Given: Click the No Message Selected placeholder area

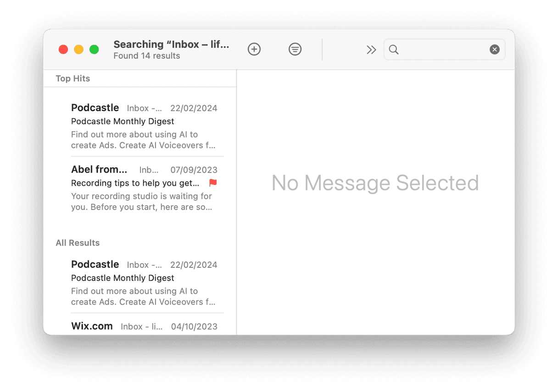Looking at the screenshot, I should click(x=375, y=183).
